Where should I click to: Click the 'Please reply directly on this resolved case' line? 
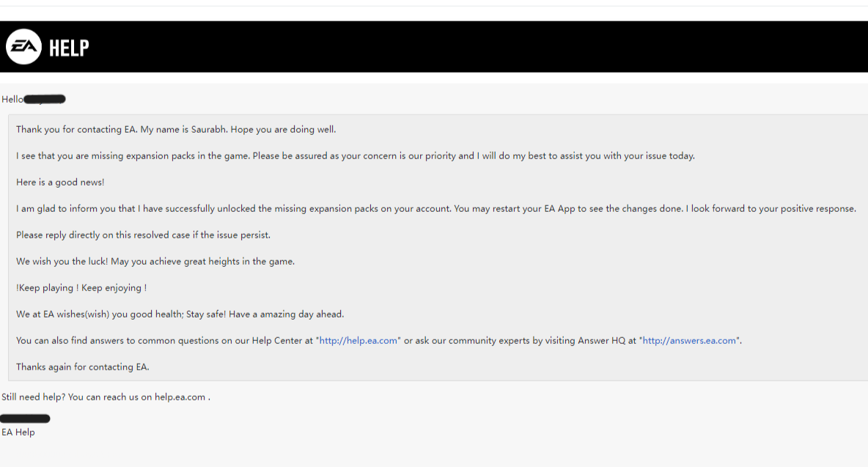coord(144,235)
